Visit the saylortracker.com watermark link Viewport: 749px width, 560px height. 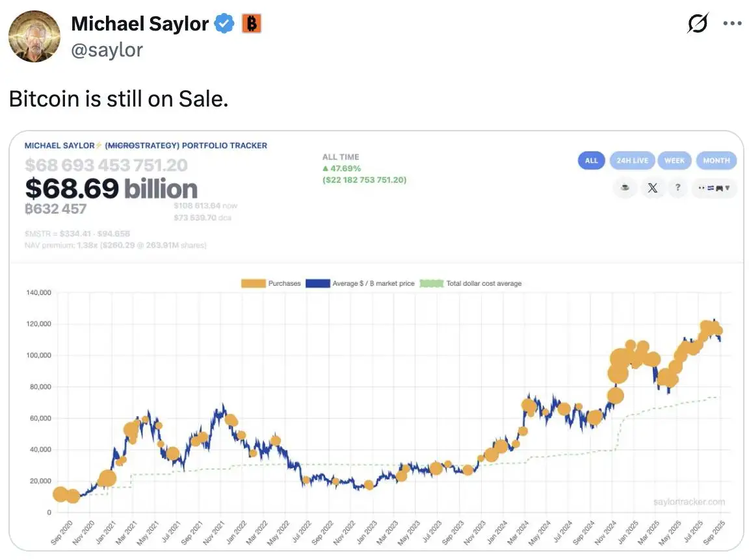tap(689, 502)
